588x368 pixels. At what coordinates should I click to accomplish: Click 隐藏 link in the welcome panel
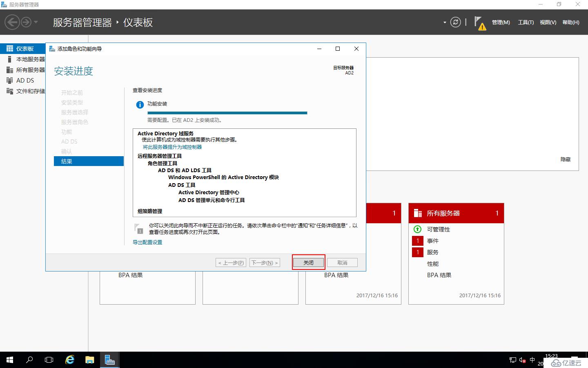[x=566, y=159]
